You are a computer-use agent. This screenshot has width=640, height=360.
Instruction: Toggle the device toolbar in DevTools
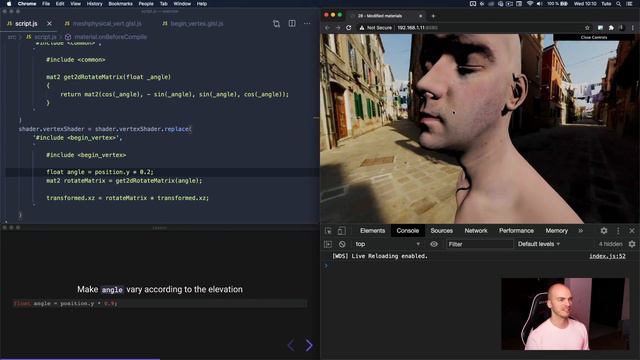coord(341,231)
